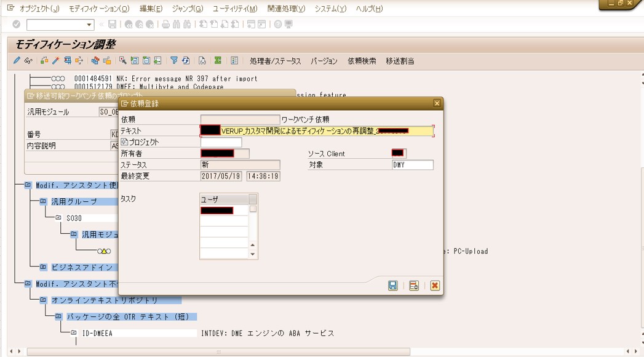644x357 pixels.
Task: Click the filter funnel icon in the toolbar
Action: click(174, 61)
